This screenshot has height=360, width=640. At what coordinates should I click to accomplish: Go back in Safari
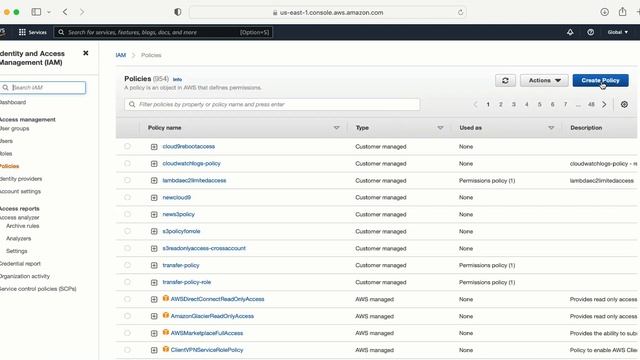65,12
